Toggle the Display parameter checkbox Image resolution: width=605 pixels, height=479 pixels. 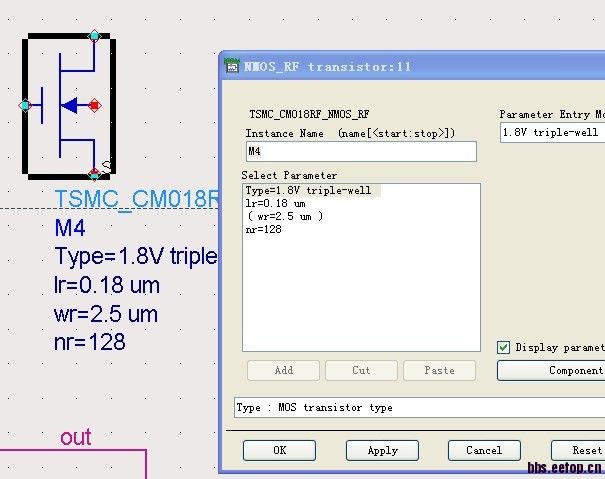click(503, 347)
